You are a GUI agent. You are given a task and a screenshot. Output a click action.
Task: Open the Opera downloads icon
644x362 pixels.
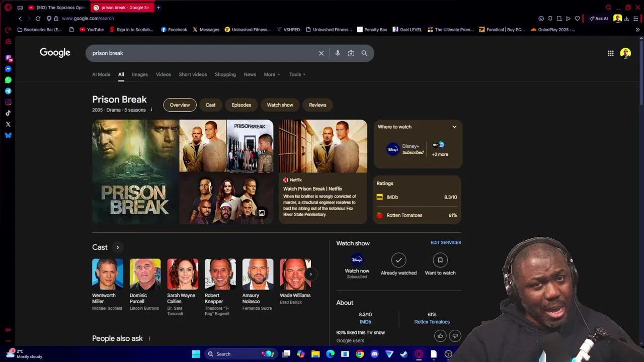(626, 19)
